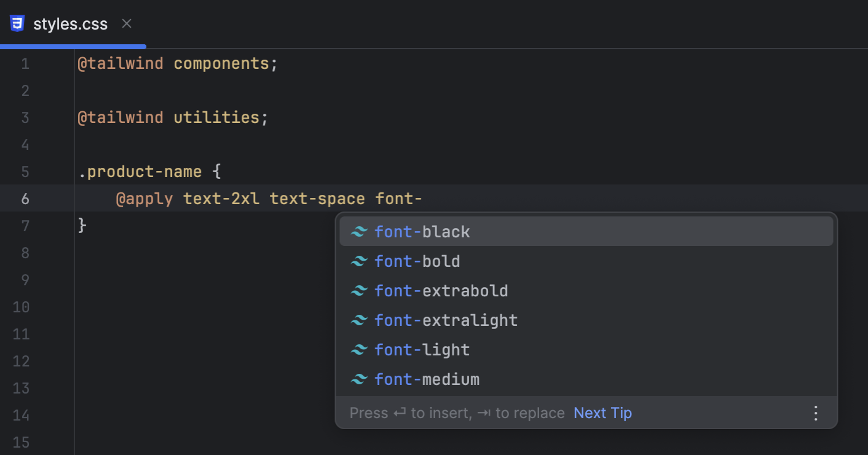The image size is (868, 455).
Task: Choose font-bold from the suggestions
Action: click(x=417, y=261)
